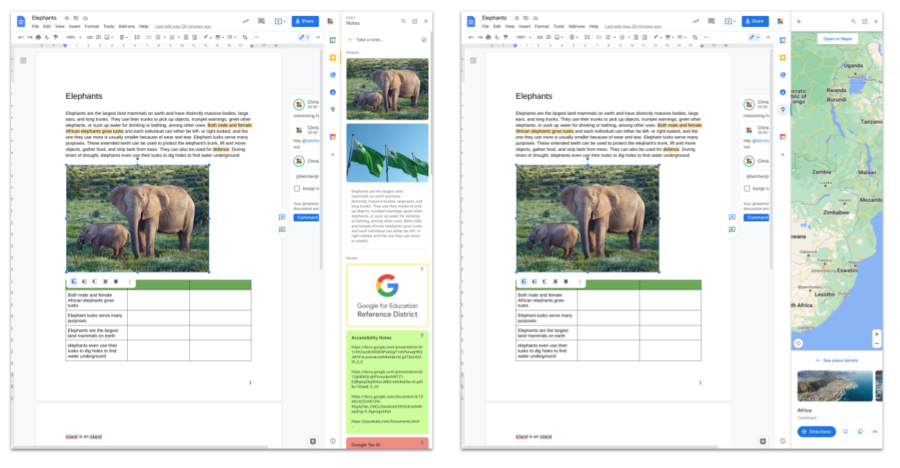Open the zoom dropdown in the right window
Viewport: 900px width, 468px height.
point(523,37)
